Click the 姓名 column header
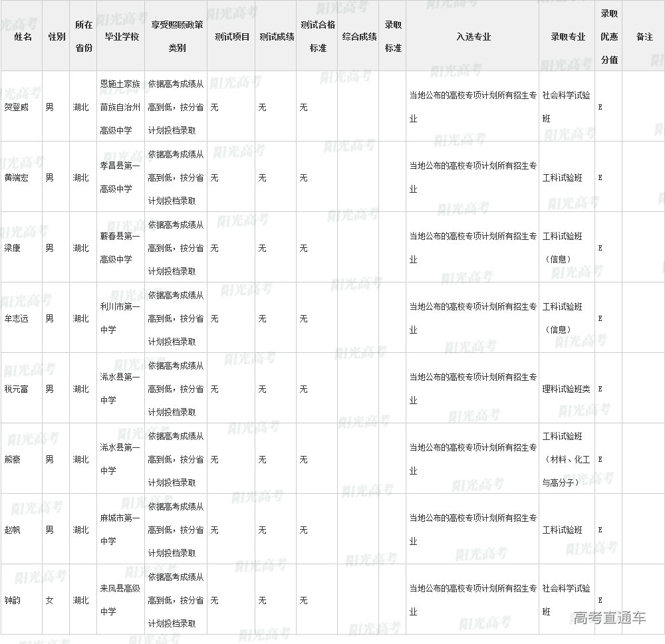 (x=23, y=37)
